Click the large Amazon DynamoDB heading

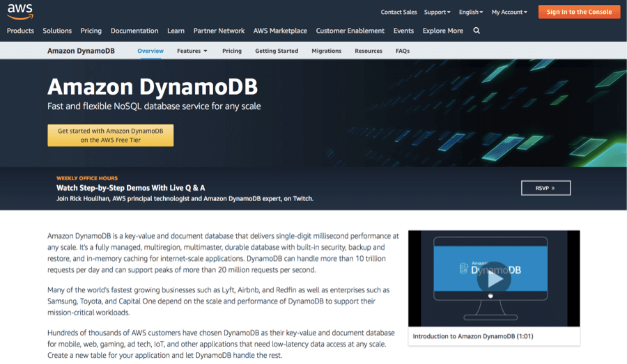coord(153,86)
